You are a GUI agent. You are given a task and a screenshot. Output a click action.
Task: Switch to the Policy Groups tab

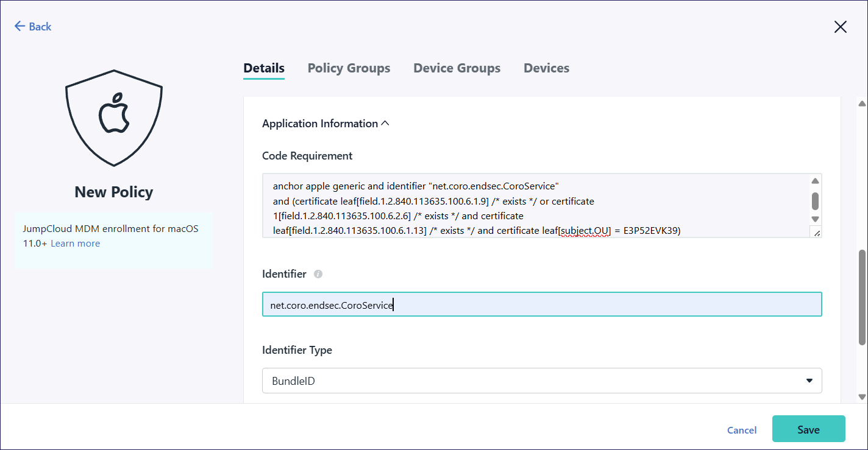[349, 68]
